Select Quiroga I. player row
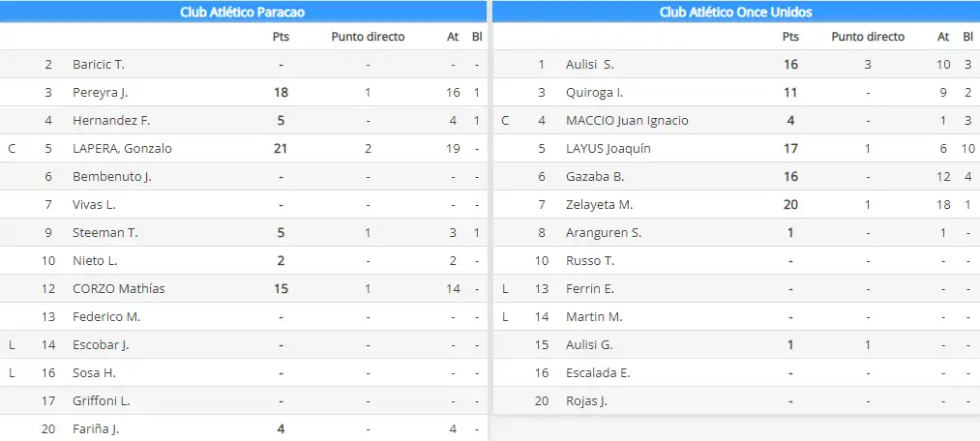The height and width of the screenshot is (441, 980). (x=736, y=93)
